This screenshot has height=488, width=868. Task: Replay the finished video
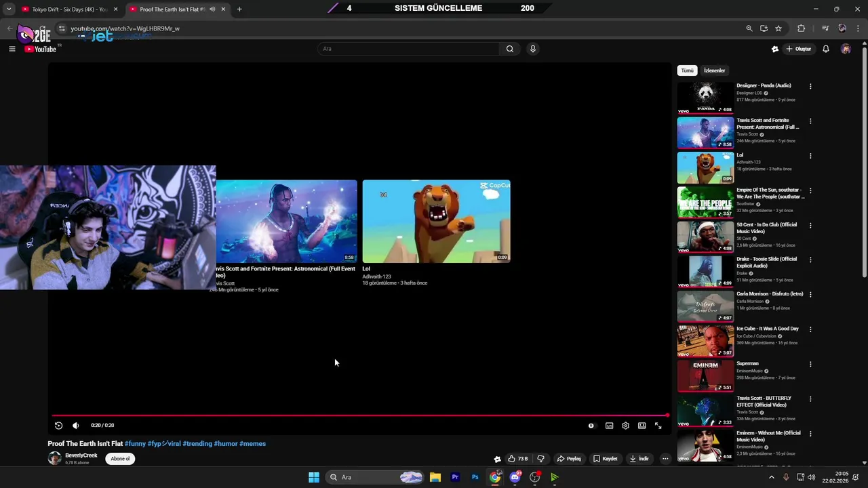click(x=58, y=426)
